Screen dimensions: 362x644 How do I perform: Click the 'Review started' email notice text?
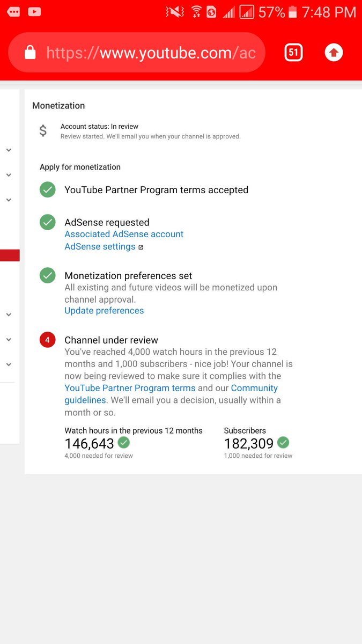[x=151, y=136]
